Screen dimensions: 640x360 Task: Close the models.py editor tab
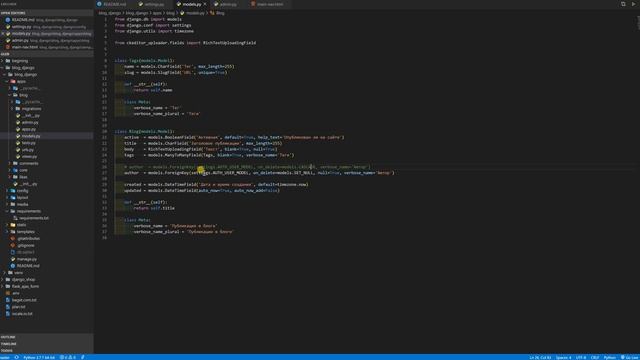point(205,4)
